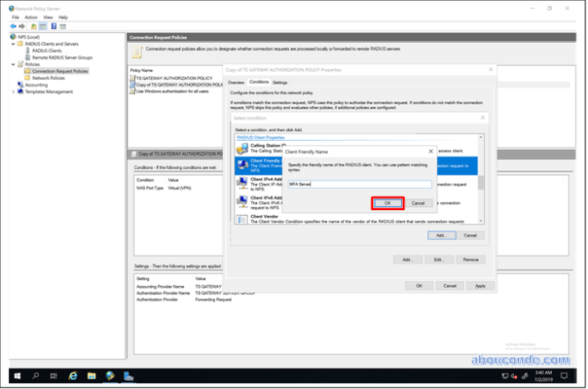Select the Client Vendor condition icon
The width and height of the screenshot is (588, 389).
(x=242, y=219)
